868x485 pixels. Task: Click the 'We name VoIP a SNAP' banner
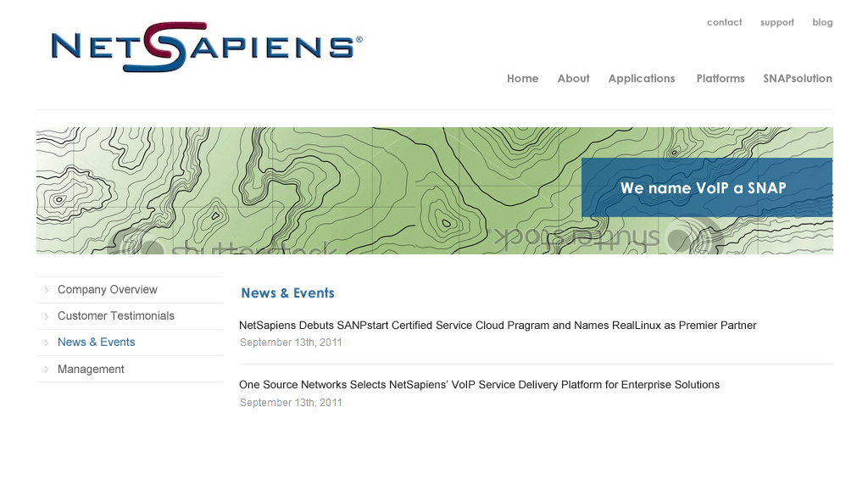tap(707, 187)
